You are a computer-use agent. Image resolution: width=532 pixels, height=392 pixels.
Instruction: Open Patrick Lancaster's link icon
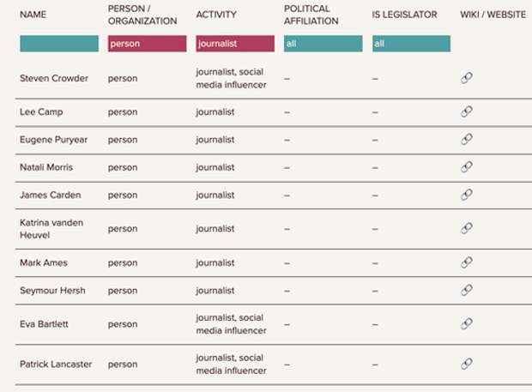click(x=467, y=364)
